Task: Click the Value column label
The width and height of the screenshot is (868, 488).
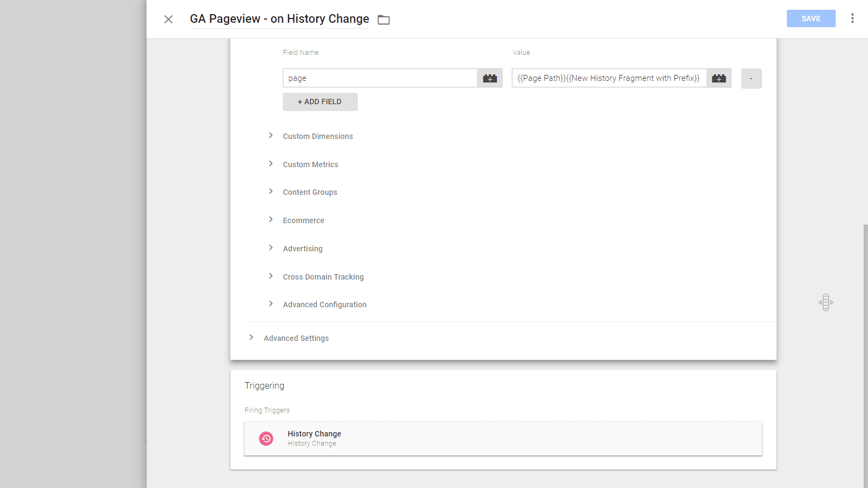Action: (521, 53)
